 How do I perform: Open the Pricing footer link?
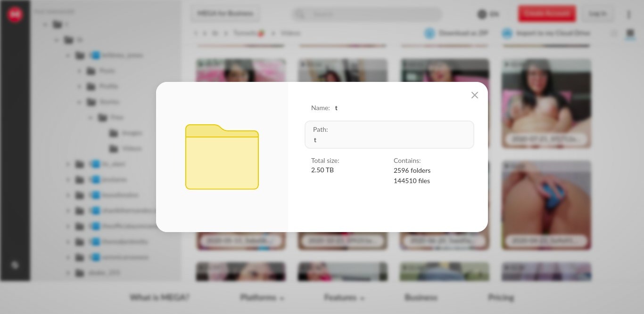pyautogui.click(x=501, y=298)
